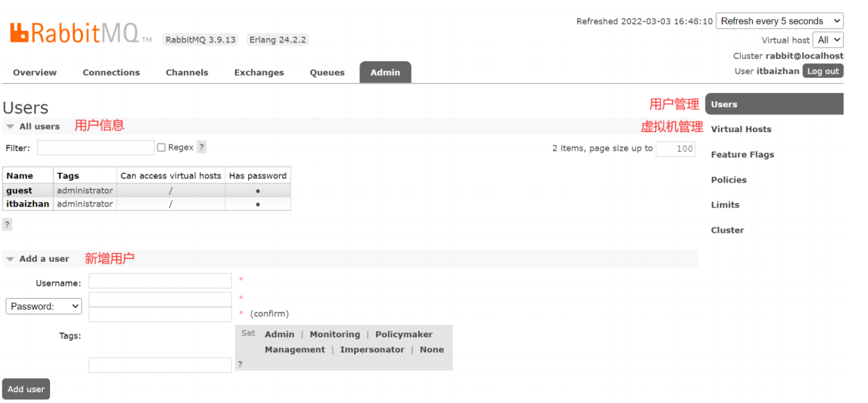The width and height of the screenshot is (868, 403).
Task: Open the Refresh every 5 seconds dropdown
Action: (779, 21)
